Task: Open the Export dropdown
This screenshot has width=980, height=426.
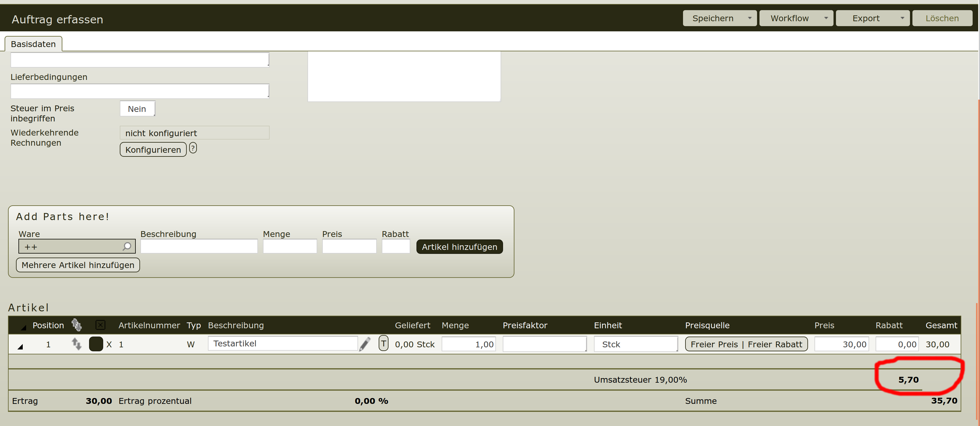Action: point(872,18)
